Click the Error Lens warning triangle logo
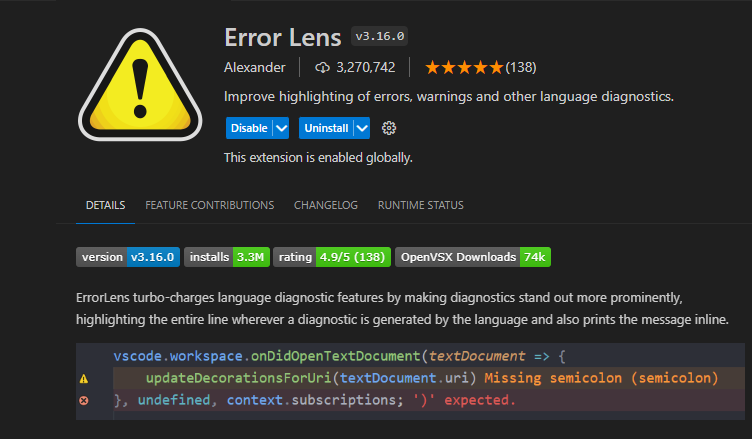 coord(140,85)
